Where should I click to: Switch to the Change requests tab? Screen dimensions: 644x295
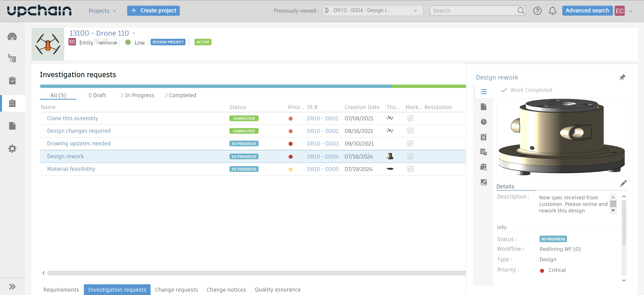tap(176, 289)
